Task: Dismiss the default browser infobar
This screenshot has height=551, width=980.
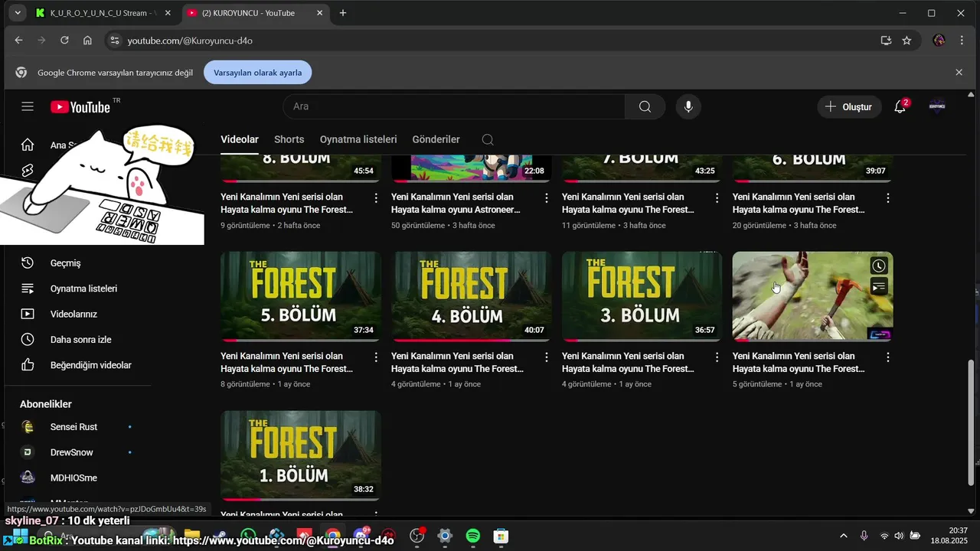Action: click(x=959, y=73)
